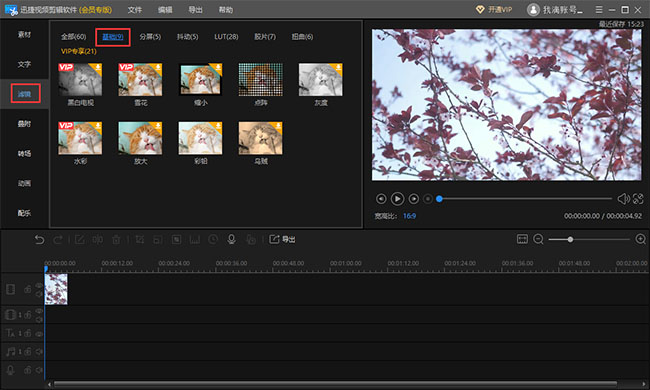Toggle lock on the main video track
This screenshot has height=390, width=650.
click(28, 289)
